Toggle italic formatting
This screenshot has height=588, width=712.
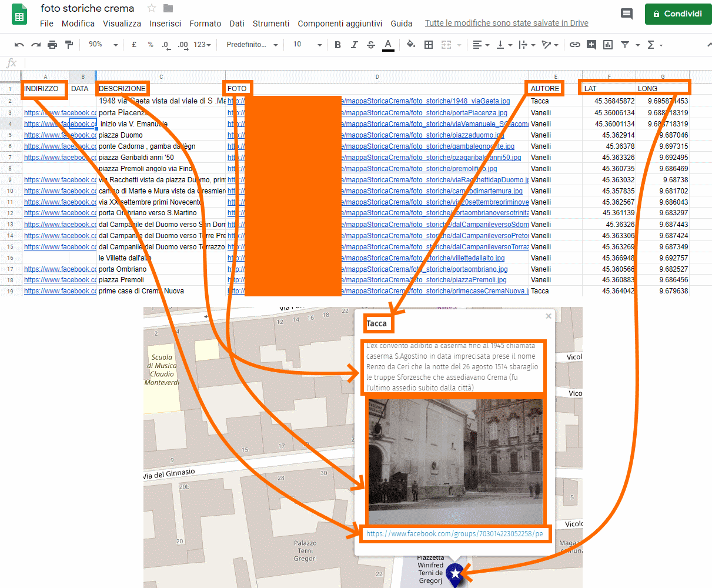tap(354, 45)
